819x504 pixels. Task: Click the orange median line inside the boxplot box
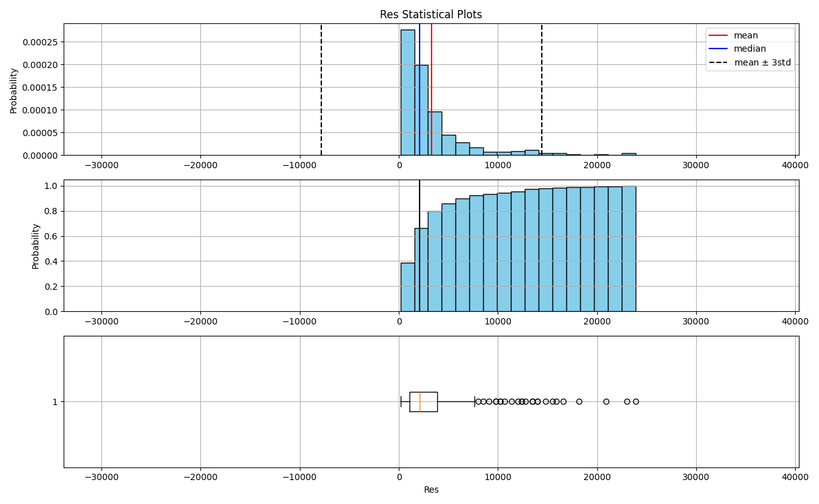click(x=420, y=402)
